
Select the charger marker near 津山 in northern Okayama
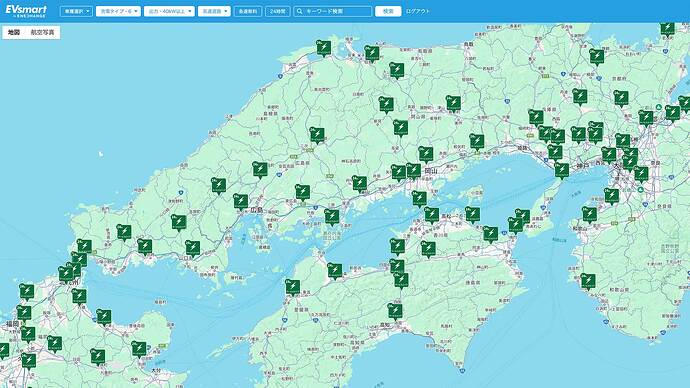click(453, 103)
